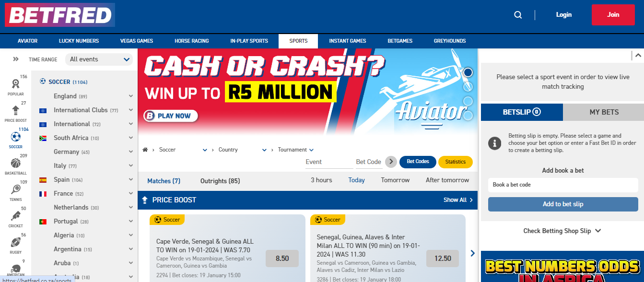Choose the Basketball sport icon

click(x=15, y=164)
